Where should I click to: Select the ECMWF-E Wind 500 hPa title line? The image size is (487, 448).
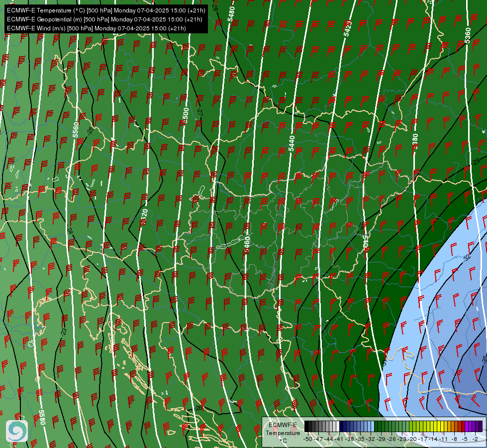click(x=97, y=28)
